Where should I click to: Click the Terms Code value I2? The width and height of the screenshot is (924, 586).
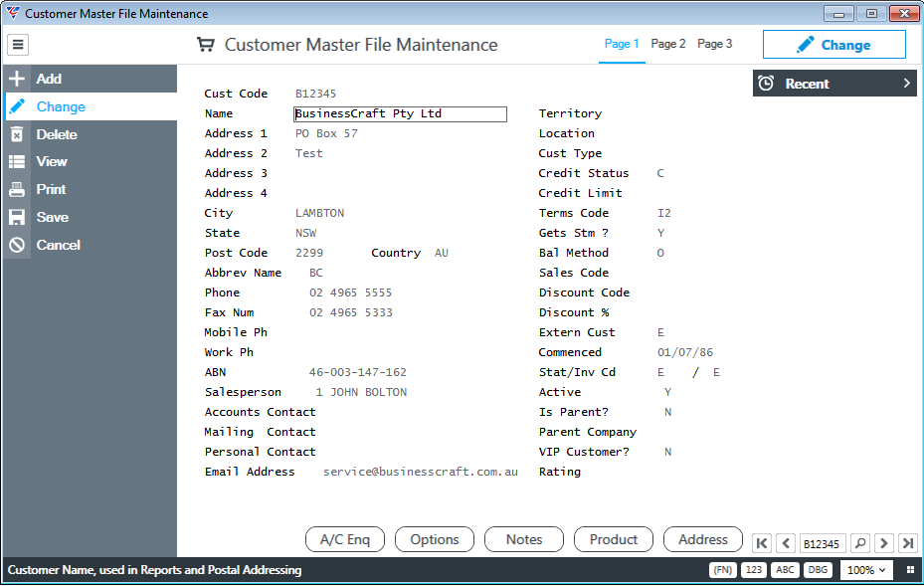(664, 213)
